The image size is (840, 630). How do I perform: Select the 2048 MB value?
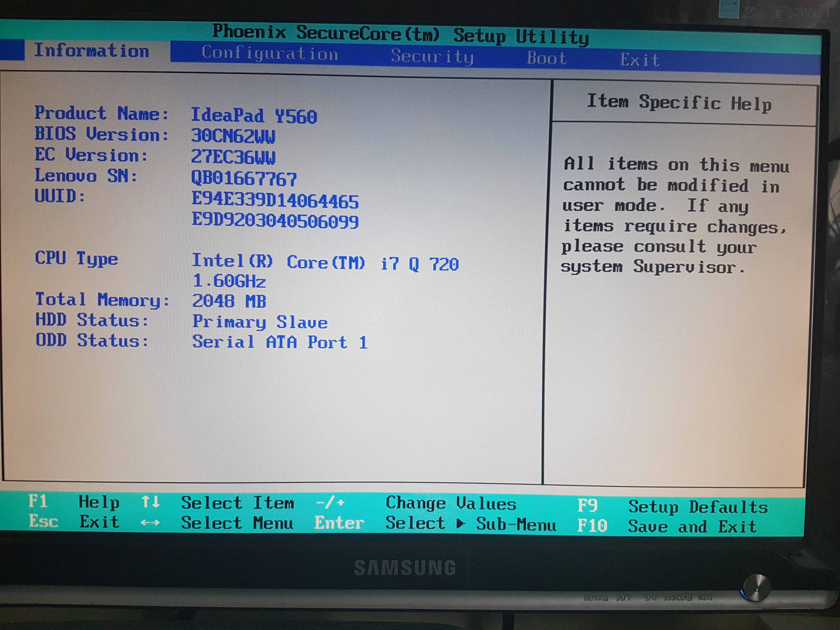(x=229, y=301)
